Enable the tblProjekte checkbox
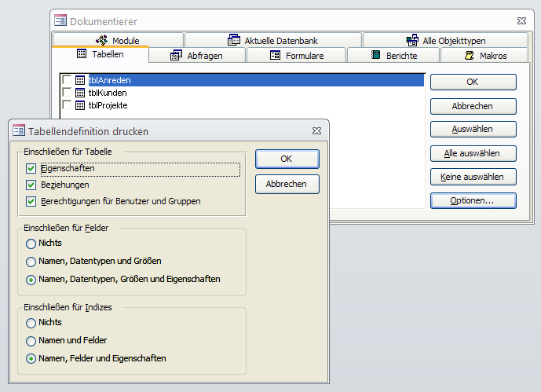The width and height of the screenshot is (541, 392). pos(67,105)
